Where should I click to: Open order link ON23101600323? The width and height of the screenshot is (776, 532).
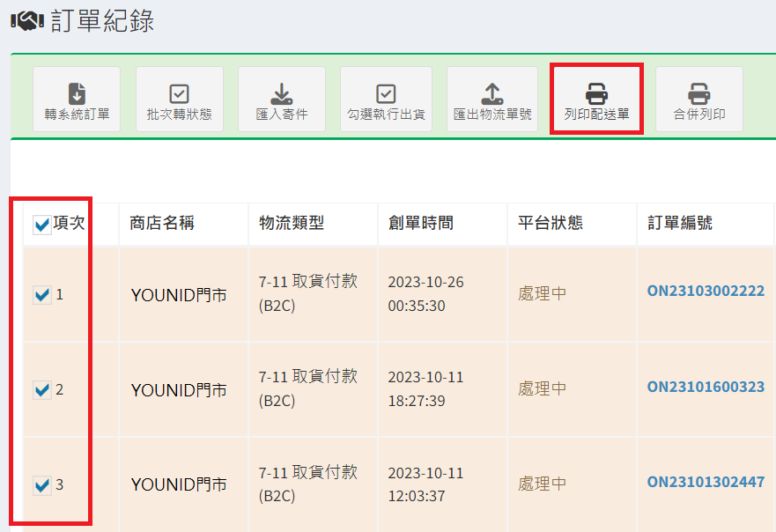(x=706, y=387)
